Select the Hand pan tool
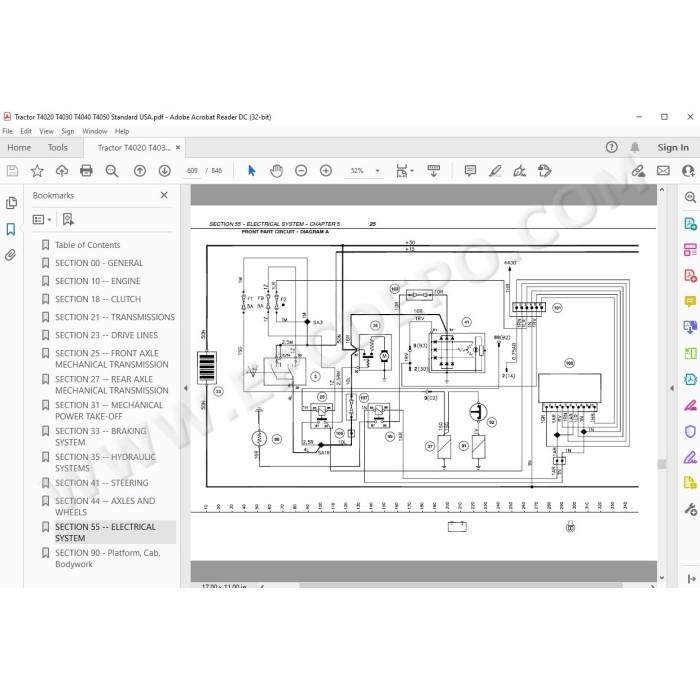 tap(276, 171)
